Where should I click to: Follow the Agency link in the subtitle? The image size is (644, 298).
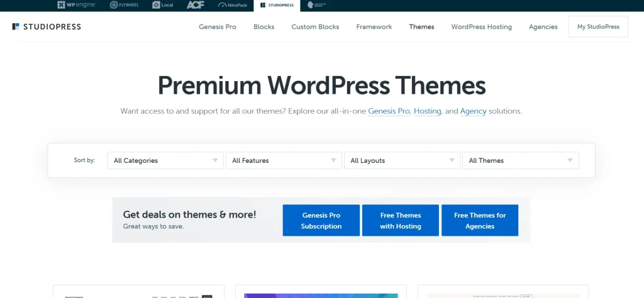click(x=473, y=111)
